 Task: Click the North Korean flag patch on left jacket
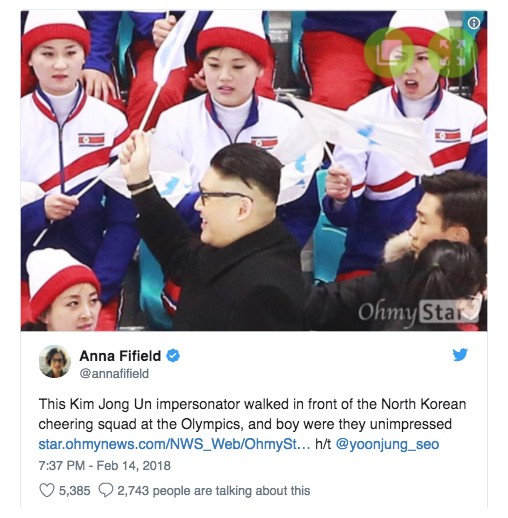(x=91, y=140)
